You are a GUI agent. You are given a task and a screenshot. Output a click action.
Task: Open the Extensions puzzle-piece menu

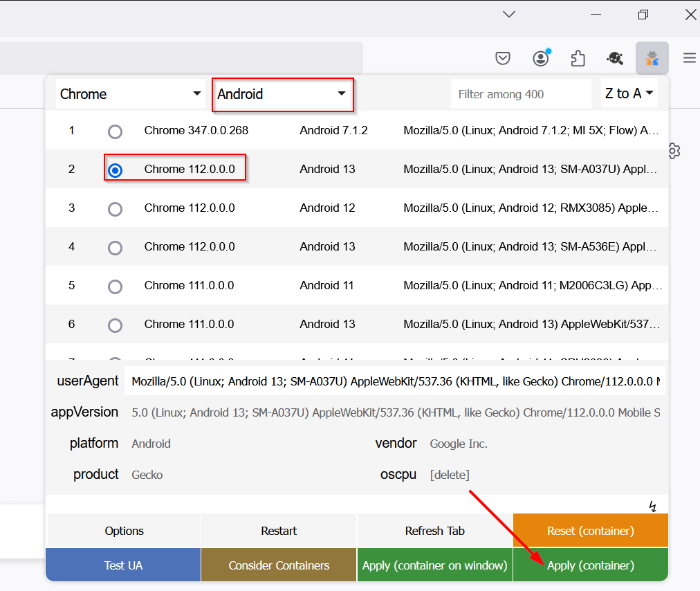pos(578,59)
